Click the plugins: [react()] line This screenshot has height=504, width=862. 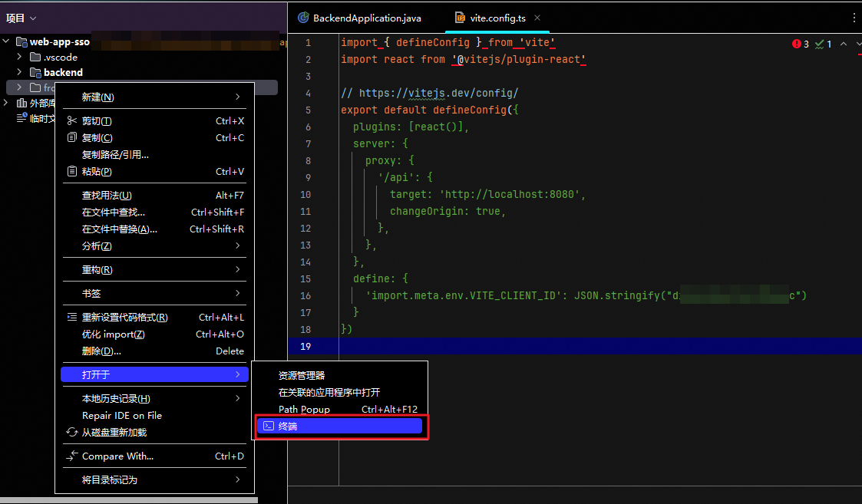411,127
